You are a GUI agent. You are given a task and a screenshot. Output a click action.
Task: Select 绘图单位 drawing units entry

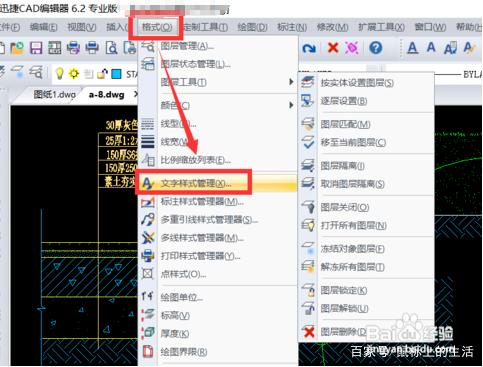(181, 297)
